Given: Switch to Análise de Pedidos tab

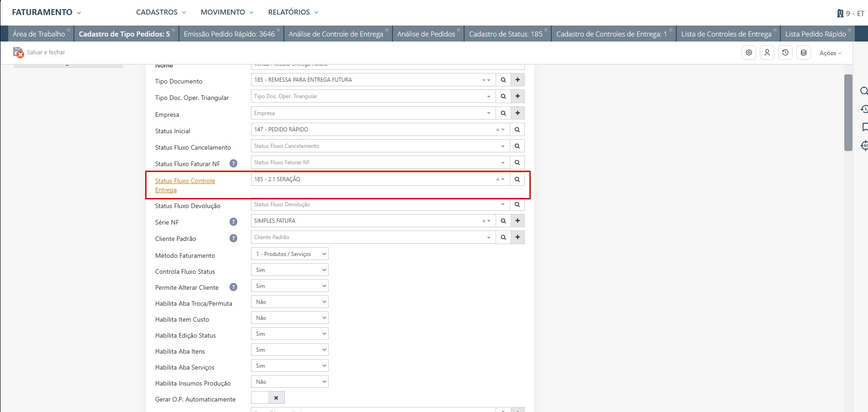Looking at the screenshot, I should click(426, 34).
